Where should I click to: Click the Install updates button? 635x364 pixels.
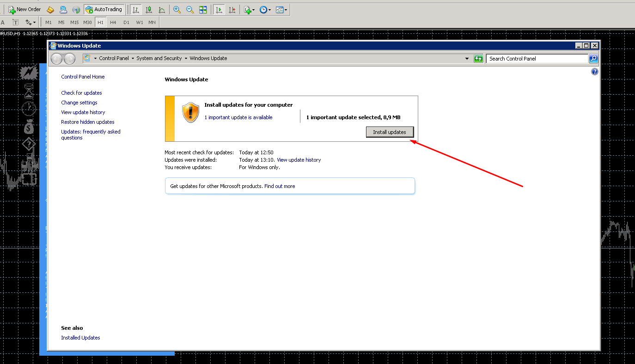coord(390,132)
